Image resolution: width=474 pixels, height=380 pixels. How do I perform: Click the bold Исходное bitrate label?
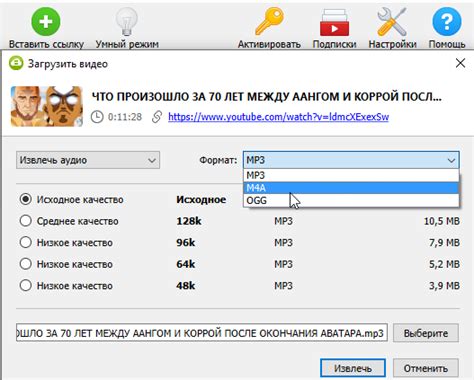tap(201, 200)
